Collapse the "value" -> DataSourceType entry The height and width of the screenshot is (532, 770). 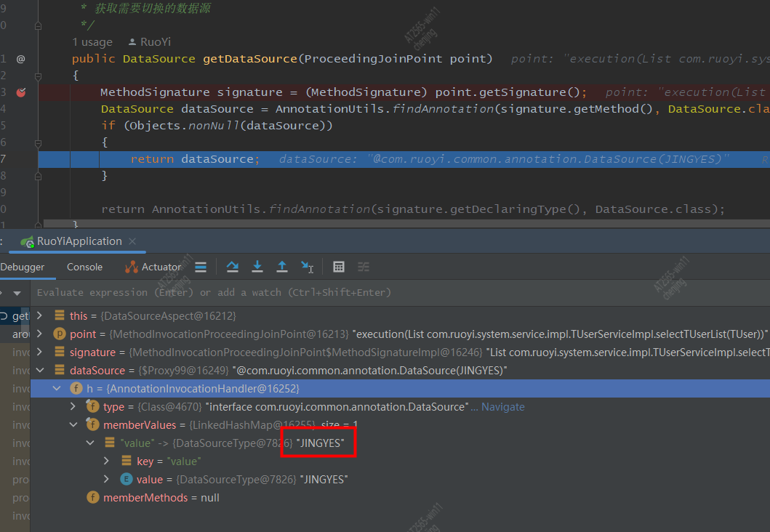(90, 443)
